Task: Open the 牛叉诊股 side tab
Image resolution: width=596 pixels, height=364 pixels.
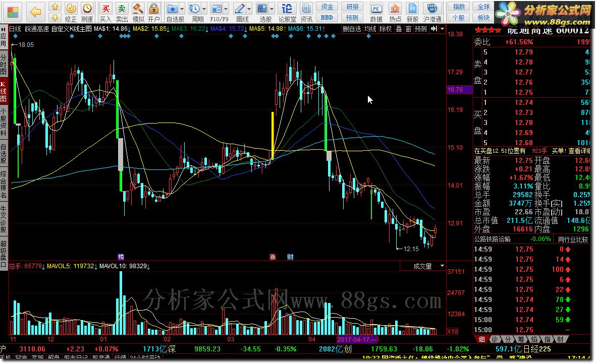Action: coord(4,219)
